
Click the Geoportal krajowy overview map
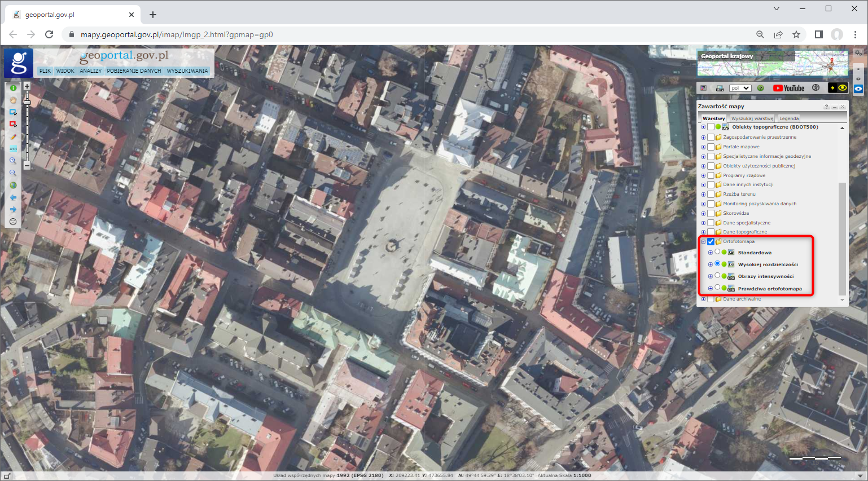[x=772, y=63]
